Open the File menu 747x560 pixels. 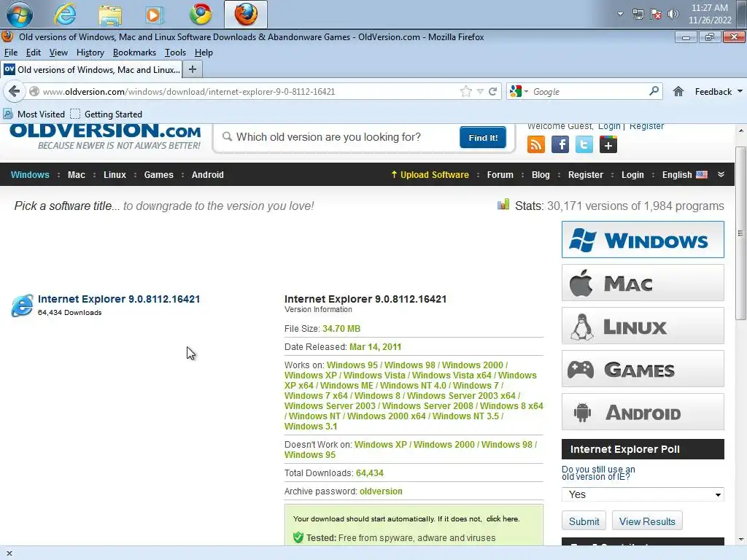coord(10,52)
